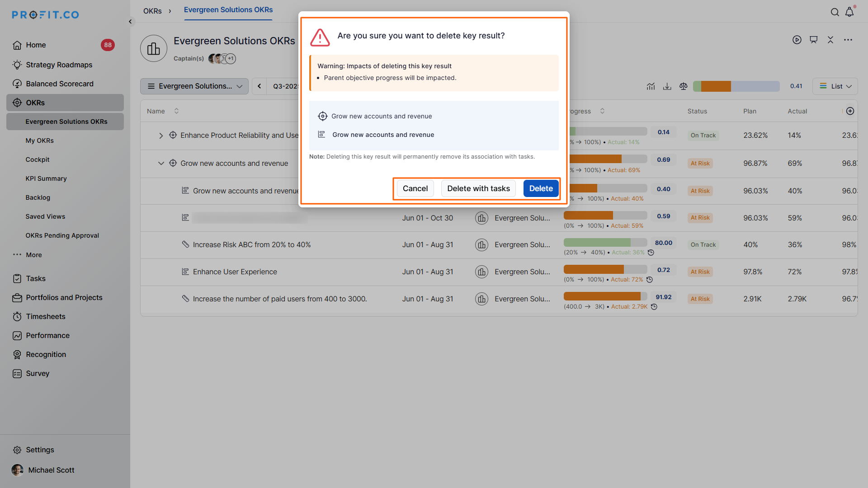Click the download icon in toolbar

pos(667,86)
